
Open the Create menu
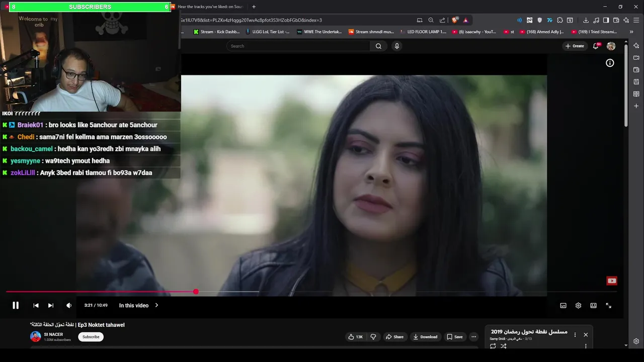(575, 46)
